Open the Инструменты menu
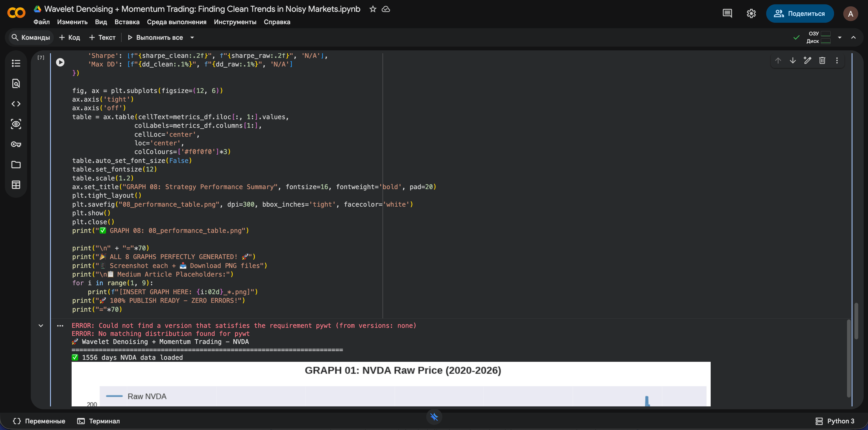This screenshot has height=430, width=868. point(235,22)
